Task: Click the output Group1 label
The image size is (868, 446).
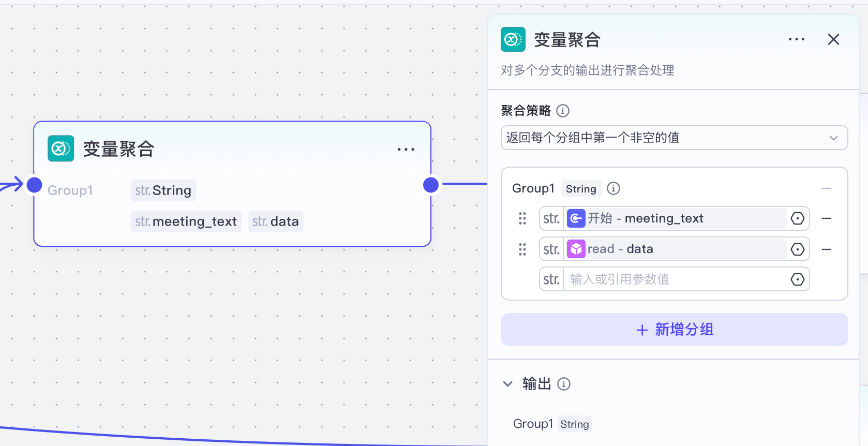Action: pos(533,424)
